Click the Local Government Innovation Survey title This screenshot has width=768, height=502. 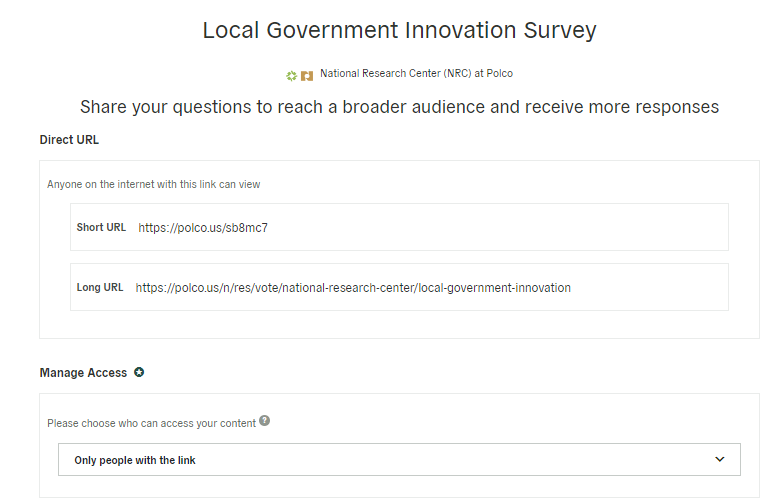tap(400, 30)
